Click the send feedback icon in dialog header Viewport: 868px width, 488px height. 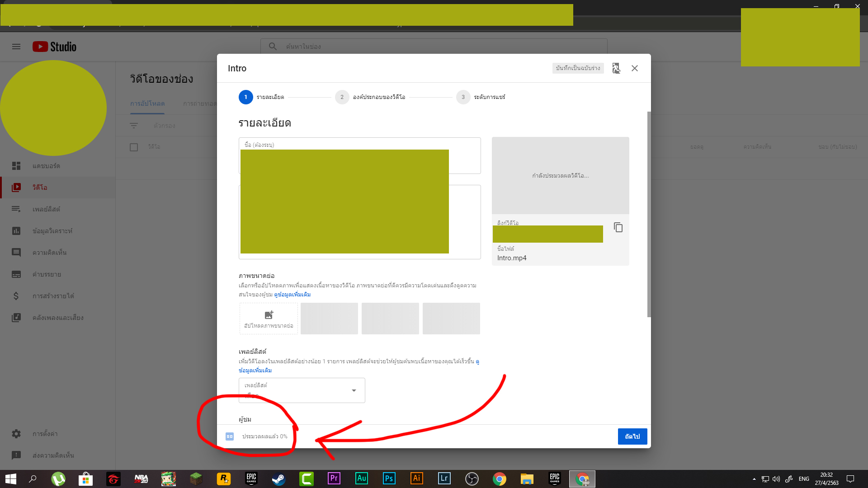tap(616, 68)
